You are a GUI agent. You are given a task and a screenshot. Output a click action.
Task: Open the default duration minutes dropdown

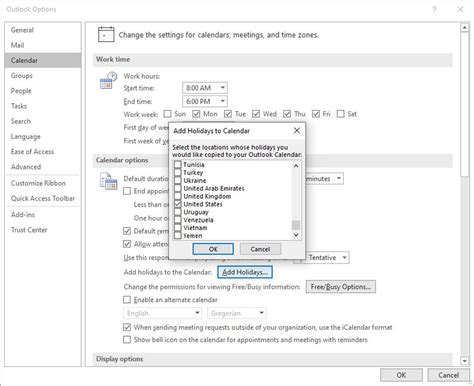[x=324, y=179]
